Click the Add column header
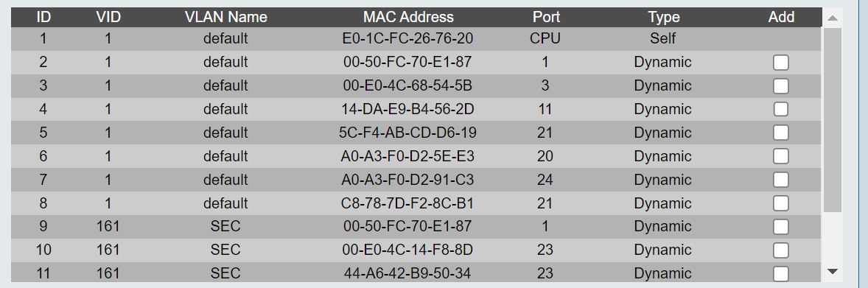 point(781,17)
